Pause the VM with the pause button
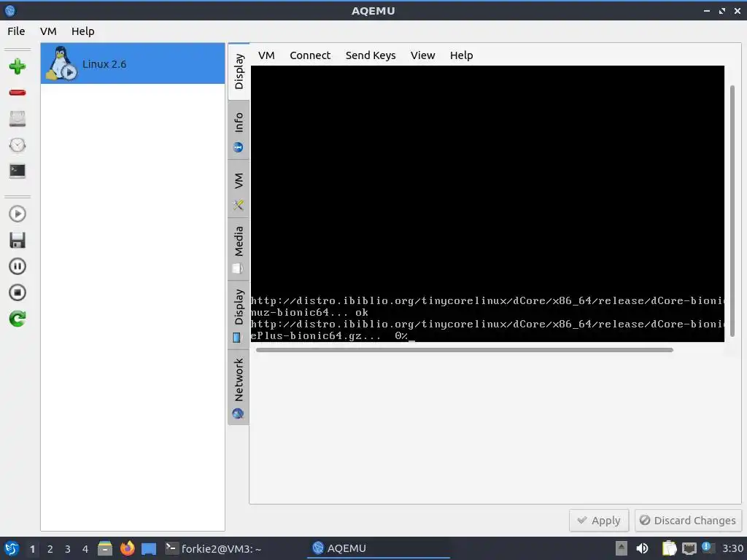The image size is (747, 560). click(18, 266)
